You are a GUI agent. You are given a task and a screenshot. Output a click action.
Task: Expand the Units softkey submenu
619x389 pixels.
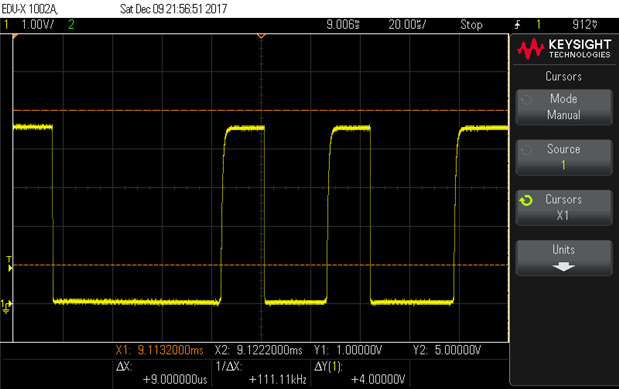[x=564, y=258]
